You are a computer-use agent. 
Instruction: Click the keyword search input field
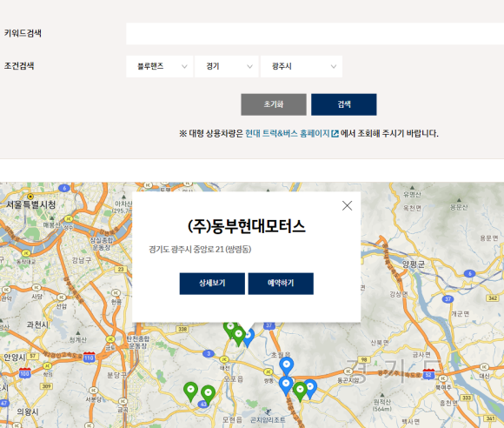315,33
